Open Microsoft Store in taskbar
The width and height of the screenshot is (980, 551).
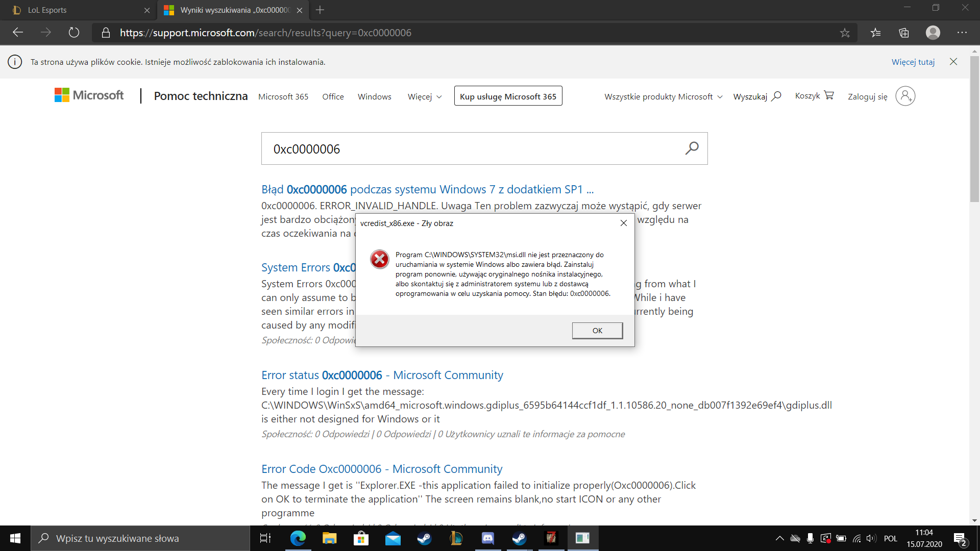click(x=361, y=538)
